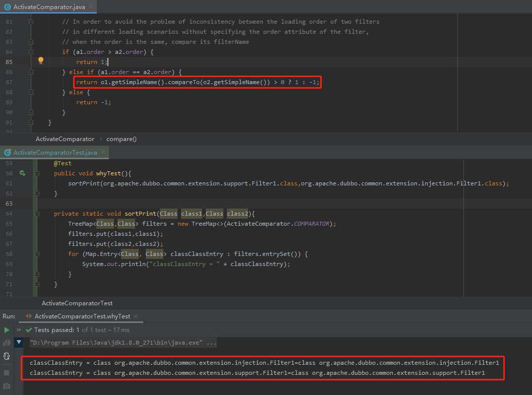This screenshot has height=395, width=532.
Task: Click line number 65 in the lower editor
Action: [x=9, y=224]
